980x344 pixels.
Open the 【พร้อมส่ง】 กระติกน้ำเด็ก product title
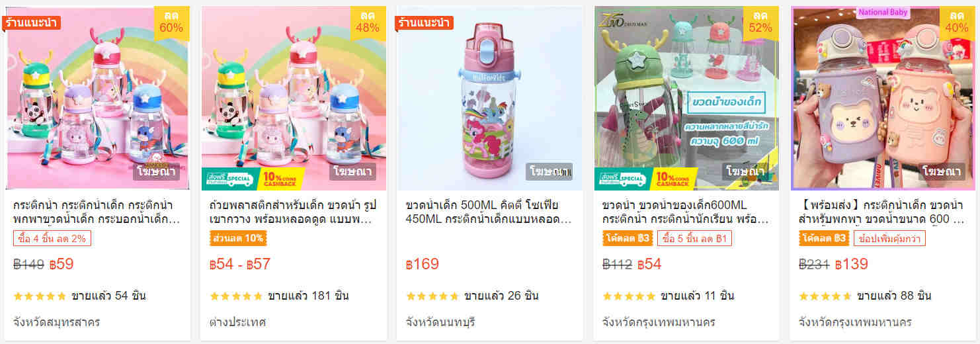[x=882, y=212]
